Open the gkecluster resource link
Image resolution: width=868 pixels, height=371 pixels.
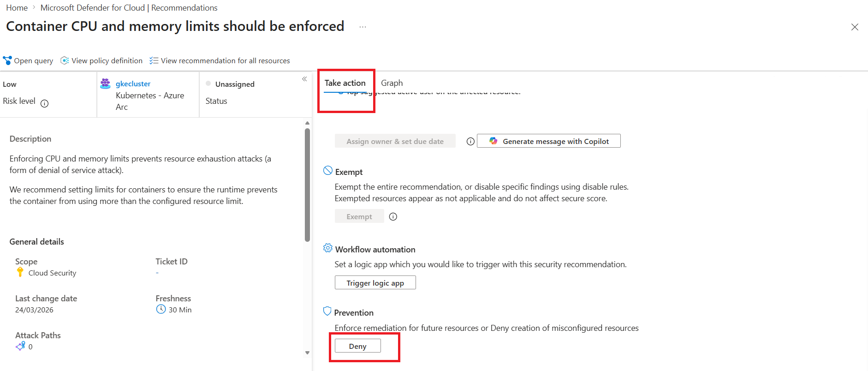point(133,84)
